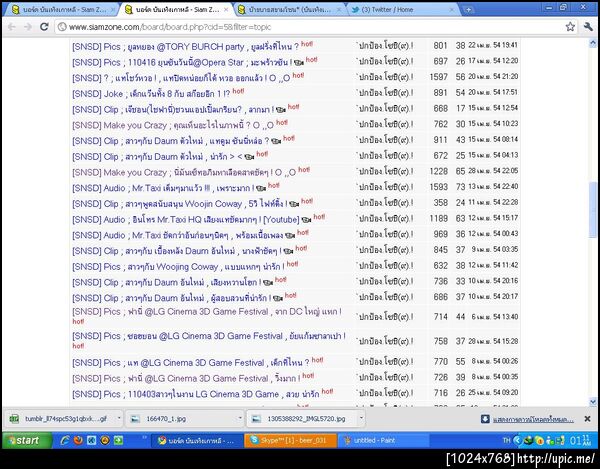Click the page scrollbar down arrow
The image size is (600, 469).
click(593, 402)
